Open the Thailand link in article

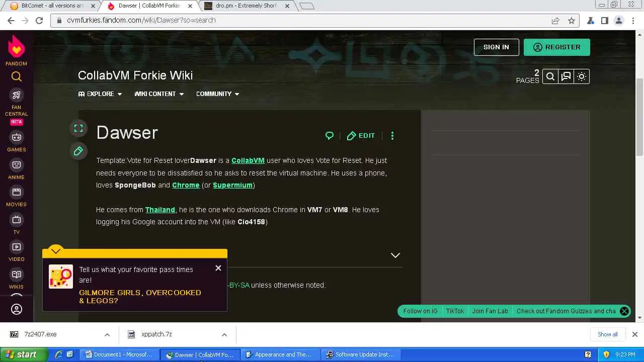[x=160, y=210]
